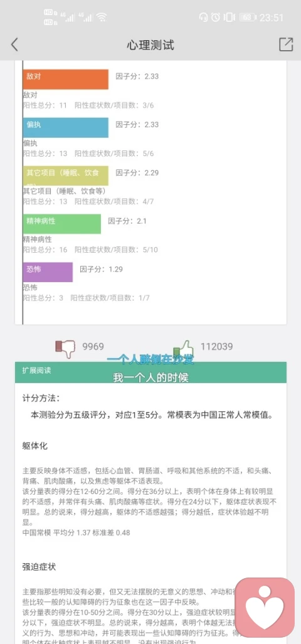The image size is (301, 644).
Task: Select the yellow 其它项目 bar
Action: (66, 176)
